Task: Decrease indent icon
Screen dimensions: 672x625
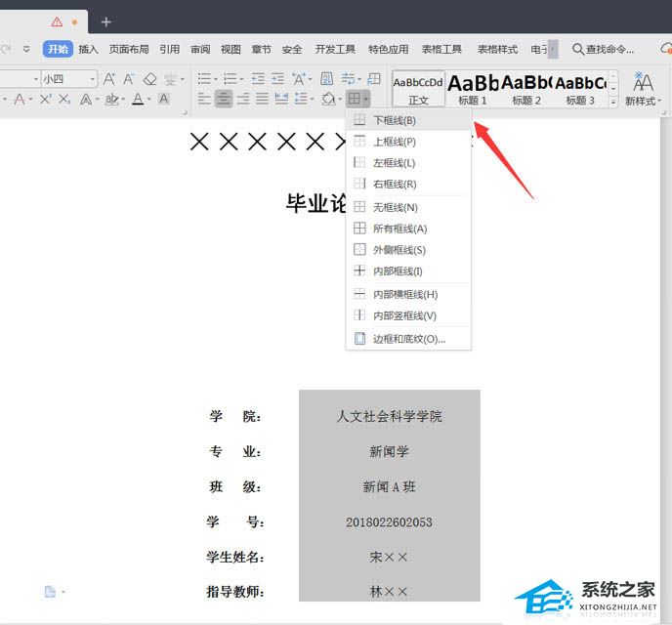Action: click(x=258, y=79)
